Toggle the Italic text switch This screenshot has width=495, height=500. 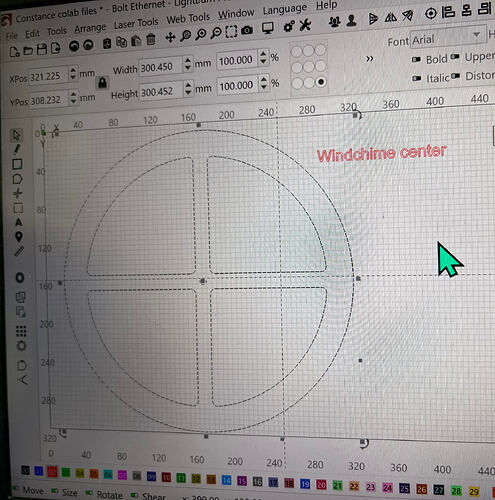pyautogui.click(x=417, y=79)
